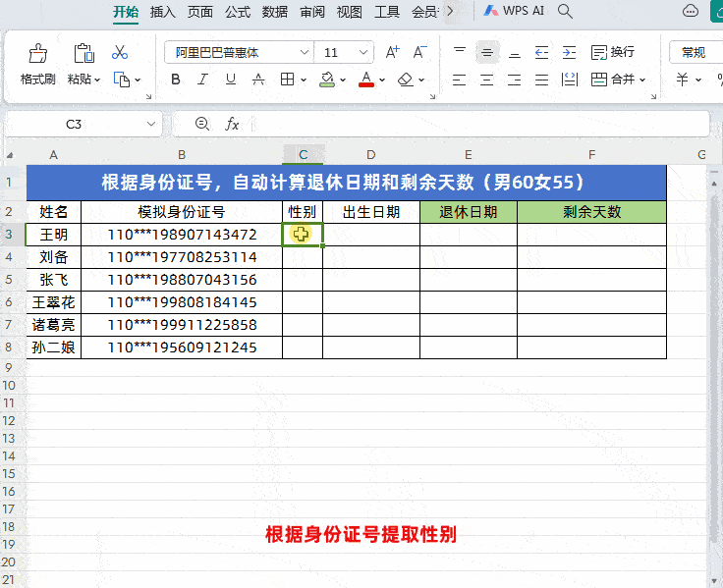The width and height of the screenshot is (723, 588).
Task: Click the Cut scissors icon
Action: [x=120, y=52]
